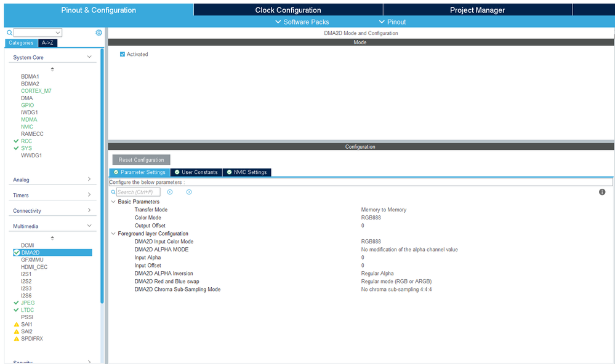Viewport: 615px width, 364px height.
Task: Select BDMA1 in System Core
Action: (30, 76)
